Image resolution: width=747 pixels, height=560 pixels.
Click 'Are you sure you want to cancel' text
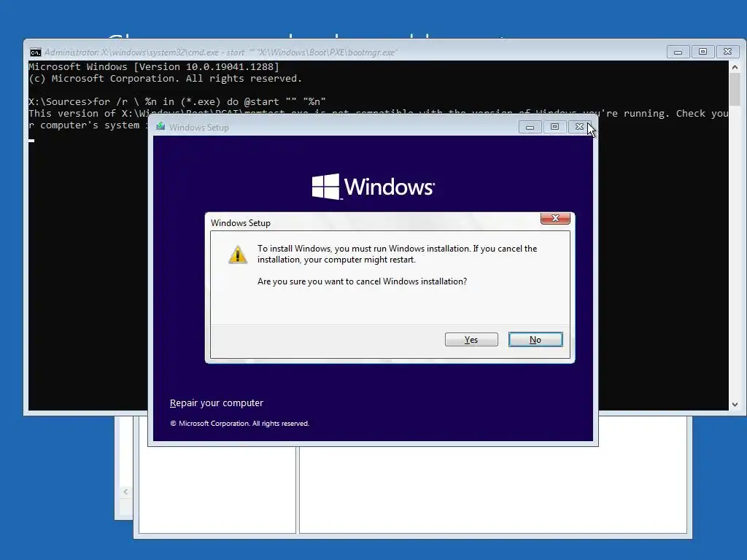(x=362, y=281)
